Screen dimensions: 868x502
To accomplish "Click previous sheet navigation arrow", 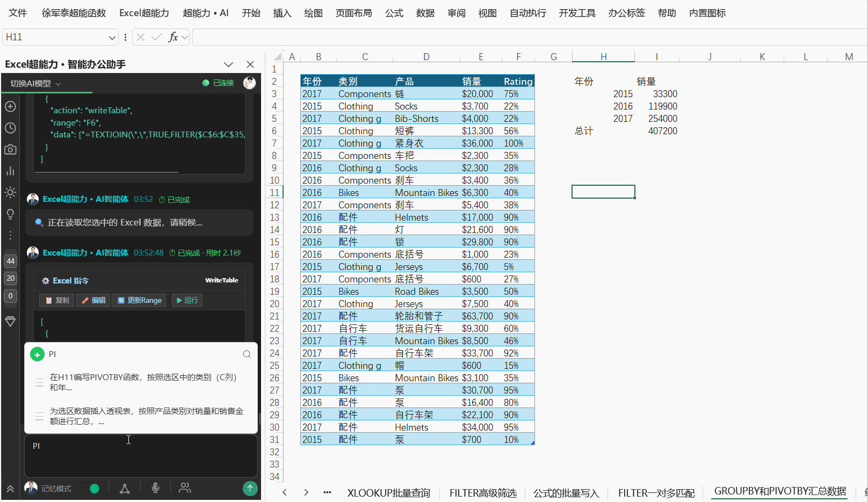I will (x=285, y=492).
